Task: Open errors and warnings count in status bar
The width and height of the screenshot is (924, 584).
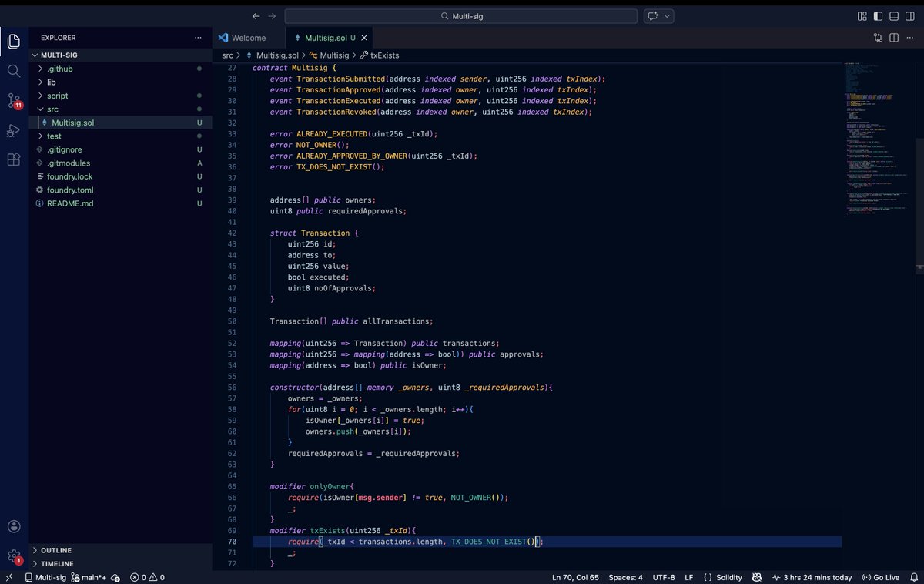Action: [147, 577]
